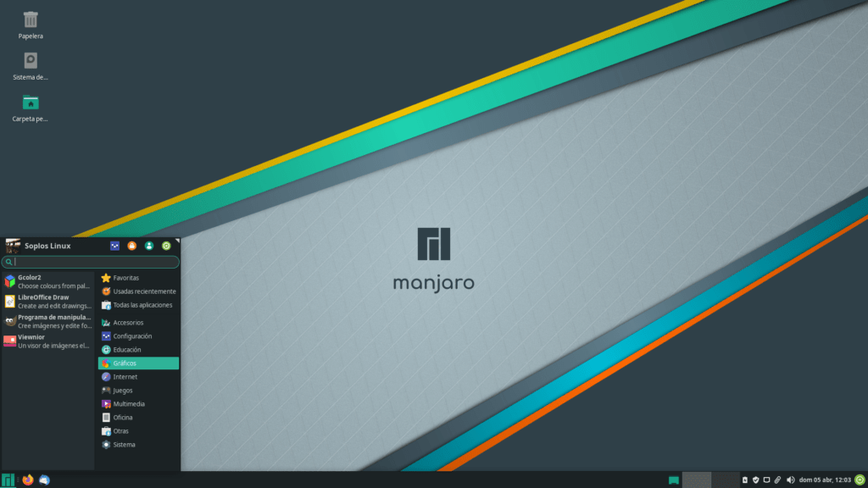Launch Gcolor2 from the Gráficos list
868x488 pixels.
[47, 281]
